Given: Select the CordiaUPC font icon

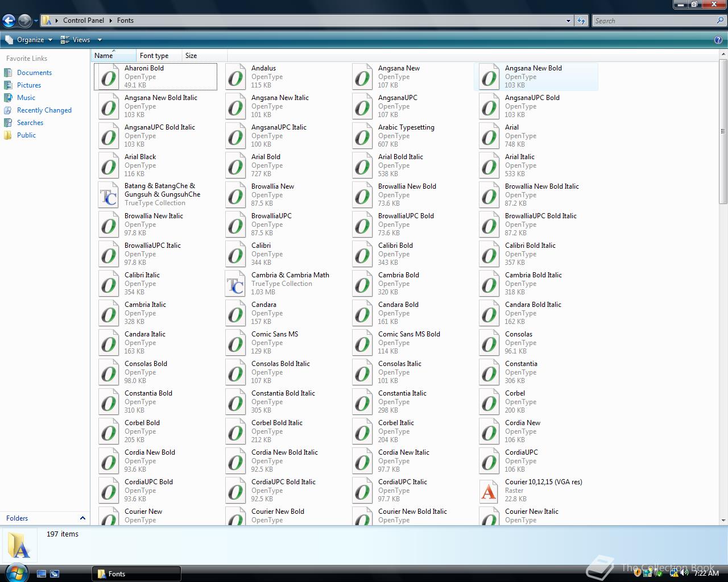Looking at the screenshot, I should point(489,461).
